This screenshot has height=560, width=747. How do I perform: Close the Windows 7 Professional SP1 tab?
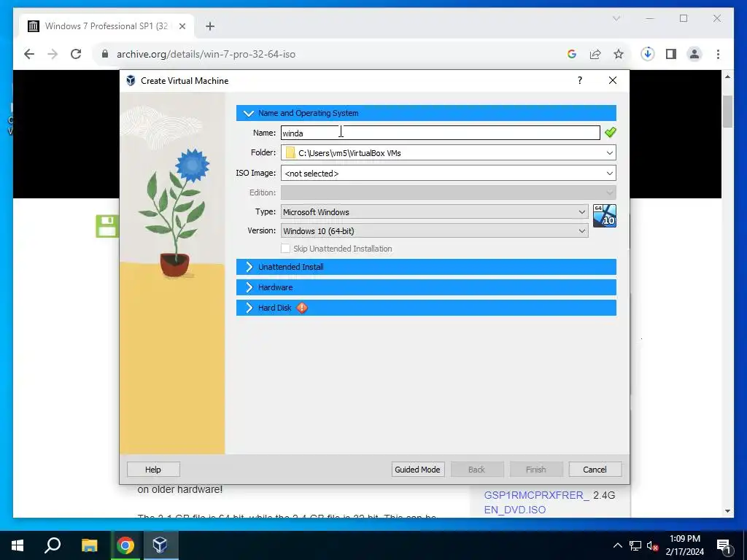coord(182,26)
